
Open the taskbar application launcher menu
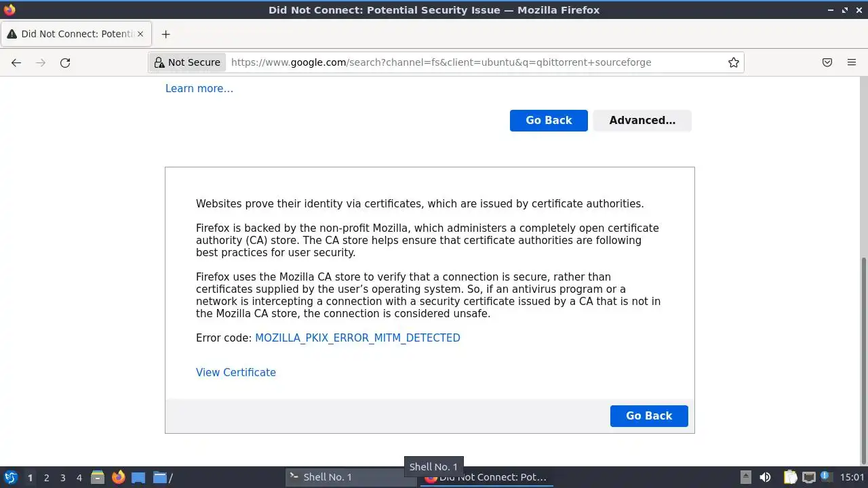[x=11, y=477]
